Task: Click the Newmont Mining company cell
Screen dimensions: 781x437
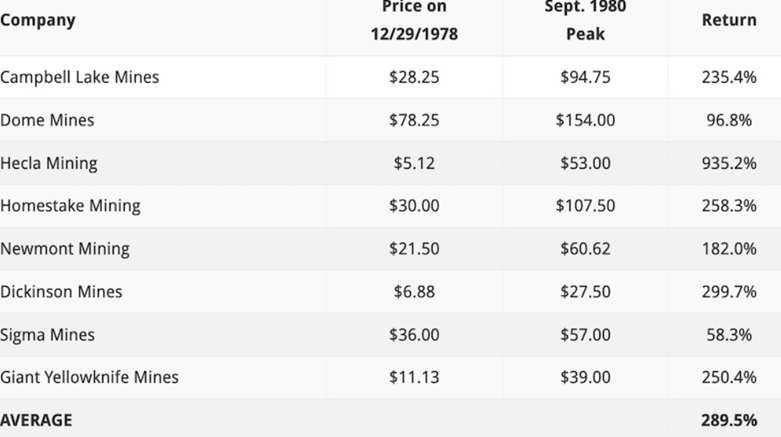Action: pyautogui.click(x=65, y=249)
